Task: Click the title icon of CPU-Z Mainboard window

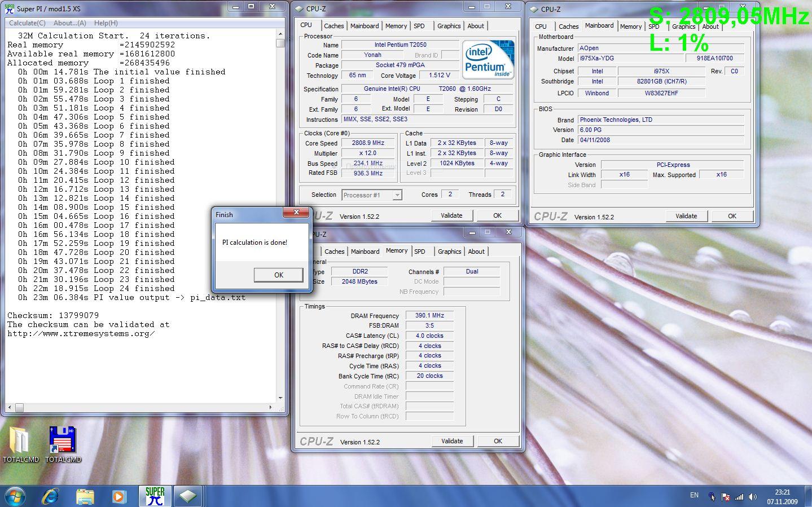Action: click(x=534, y=8)
